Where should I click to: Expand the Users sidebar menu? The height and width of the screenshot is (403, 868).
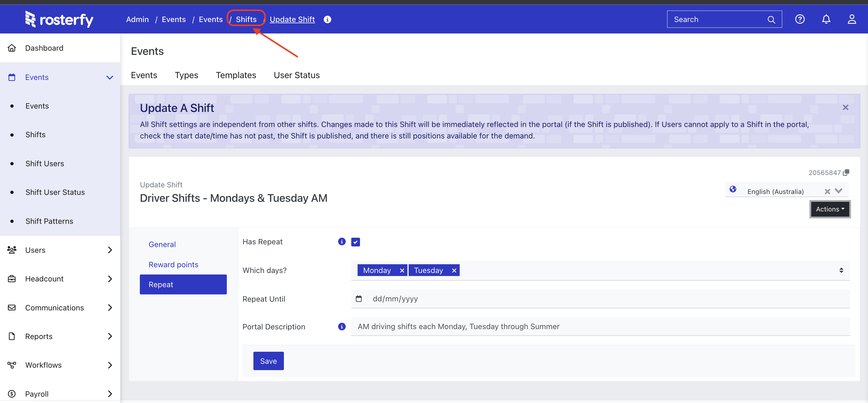point(110,250)
